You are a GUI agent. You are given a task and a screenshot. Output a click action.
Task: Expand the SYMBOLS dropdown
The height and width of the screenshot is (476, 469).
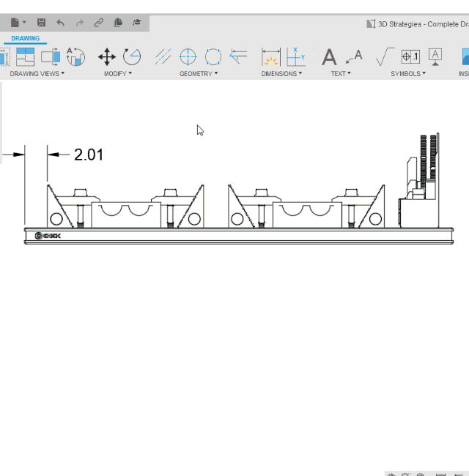tap(408, 73)
